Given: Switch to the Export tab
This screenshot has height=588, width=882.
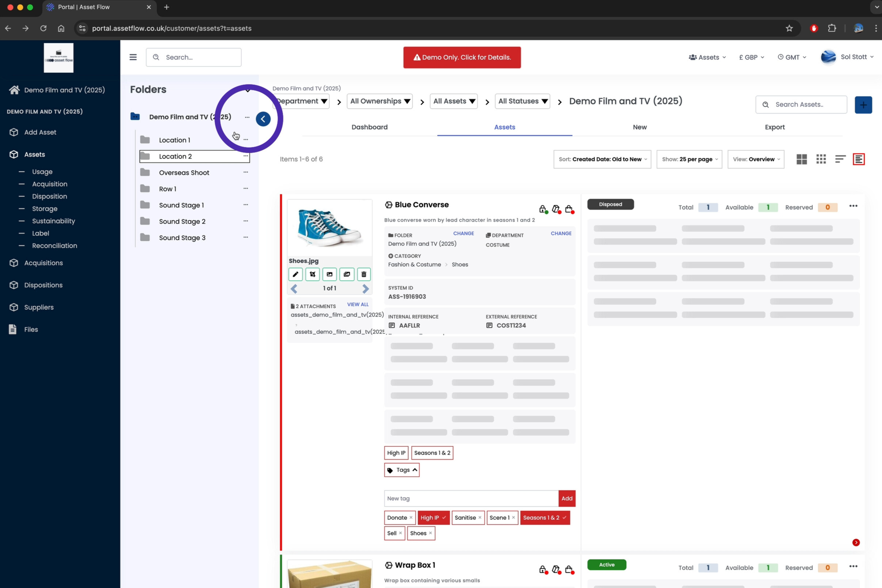Looking at the screenshot, I should tap(775, 127).
